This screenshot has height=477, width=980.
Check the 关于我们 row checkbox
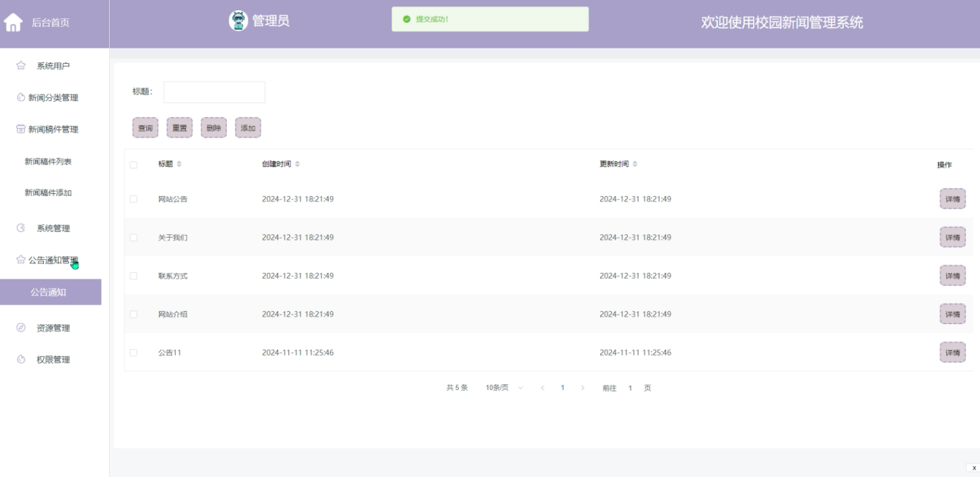tap(133, 237)
